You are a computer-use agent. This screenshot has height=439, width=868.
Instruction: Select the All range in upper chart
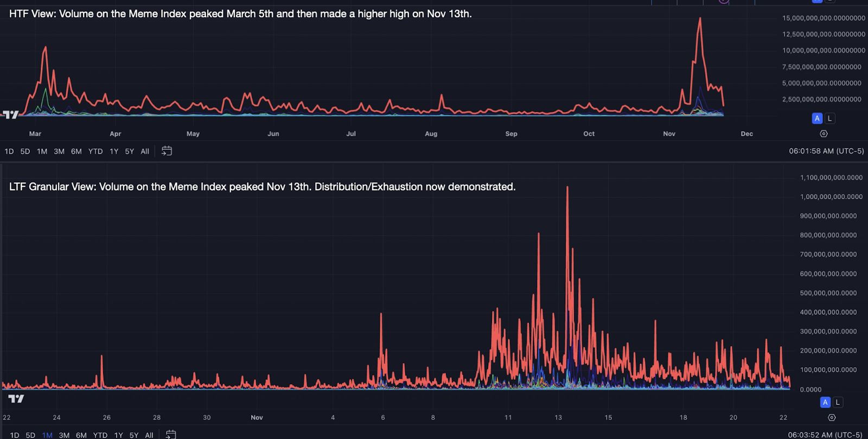pos(145,151)
